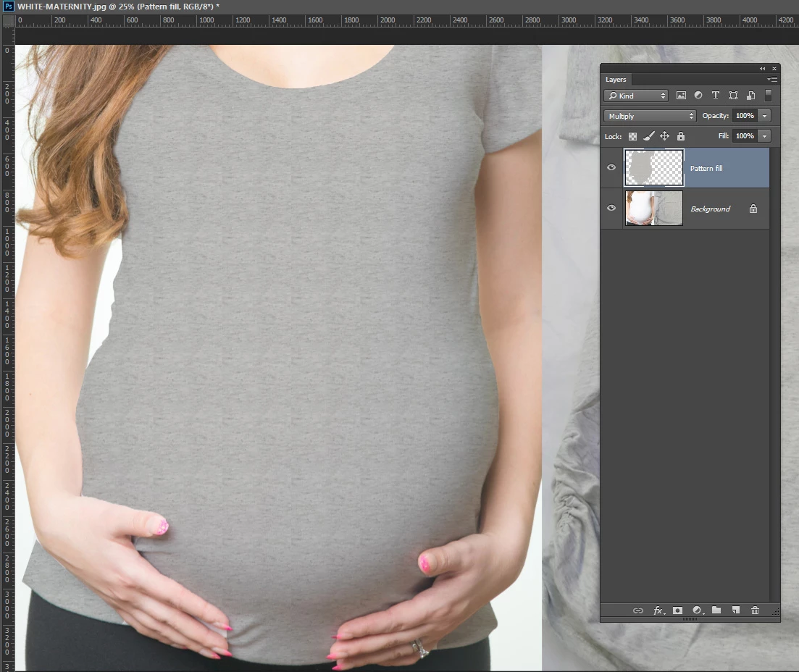Open the layer style fx menu

tap(659, 610)
